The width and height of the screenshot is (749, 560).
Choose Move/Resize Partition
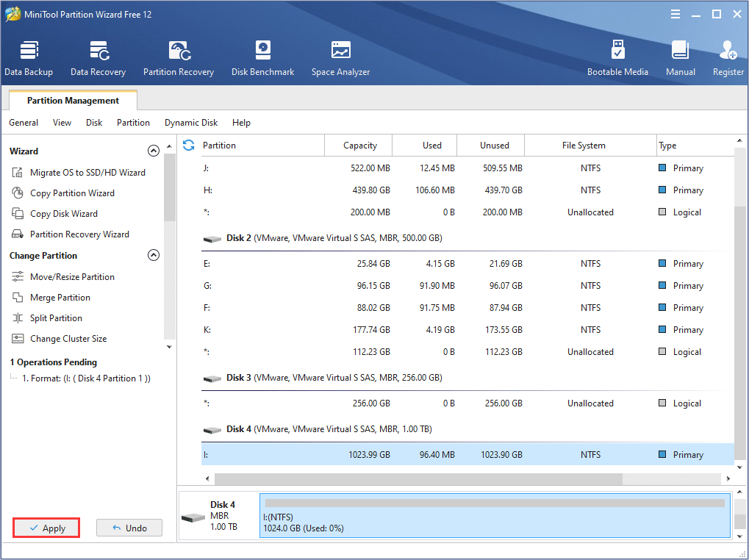tap(62, 277)
